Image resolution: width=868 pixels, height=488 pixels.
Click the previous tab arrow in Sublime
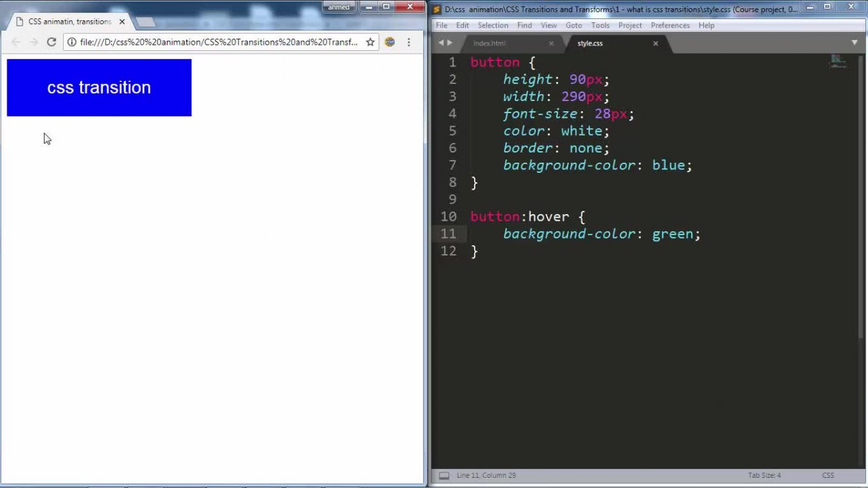441,43
